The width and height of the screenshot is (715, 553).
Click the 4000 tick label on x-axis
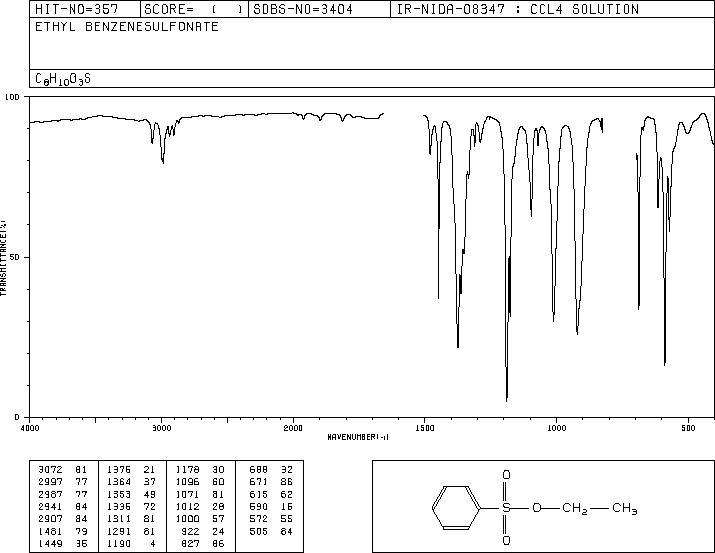pyautogui.click(x=30, y=428)
